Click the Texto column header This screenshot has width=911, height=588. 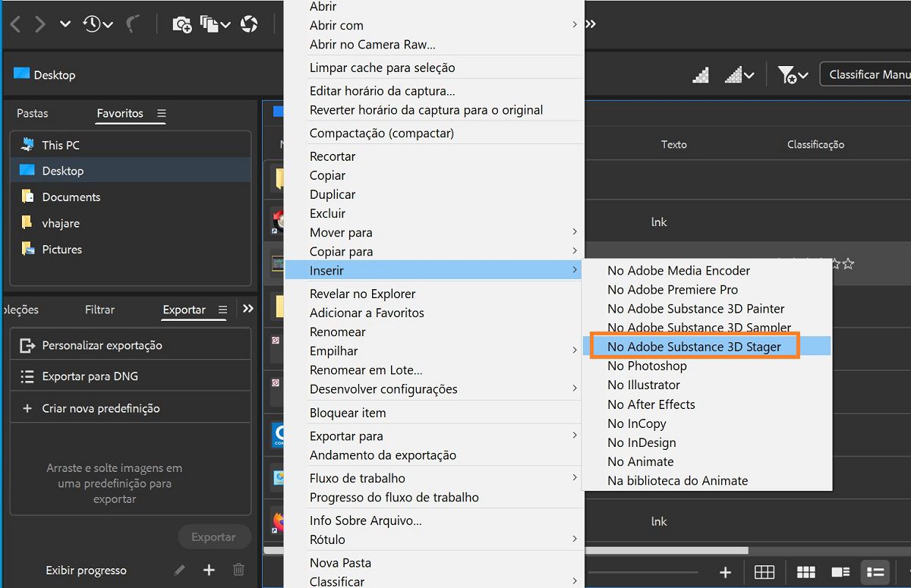(x=673, y=144)
